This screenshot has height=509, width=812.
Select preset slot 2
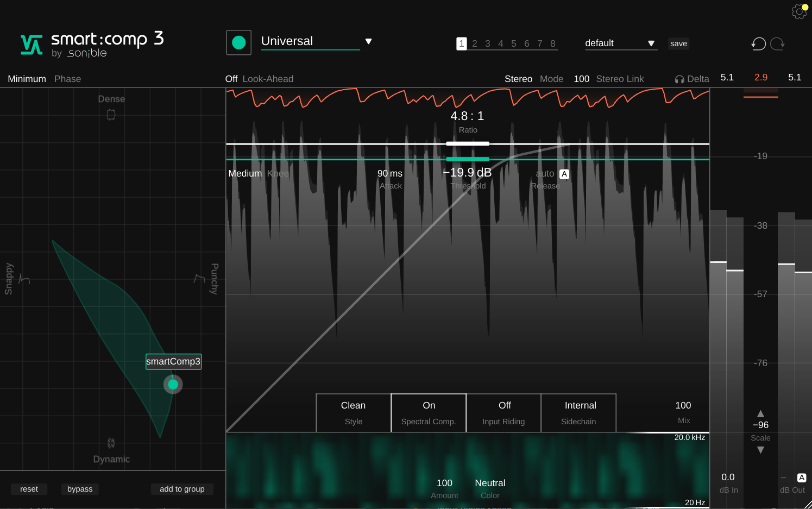[474, 43]
